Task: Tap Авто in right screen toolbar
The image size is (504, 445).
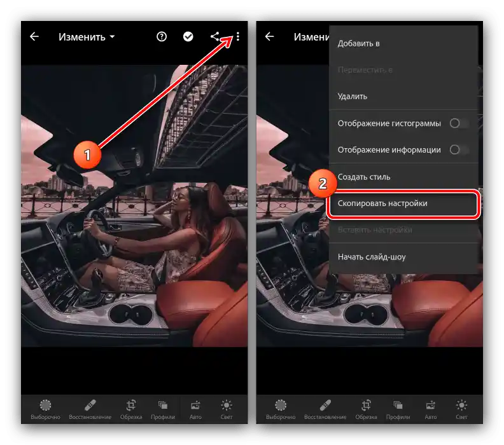Action: [431, 409]
